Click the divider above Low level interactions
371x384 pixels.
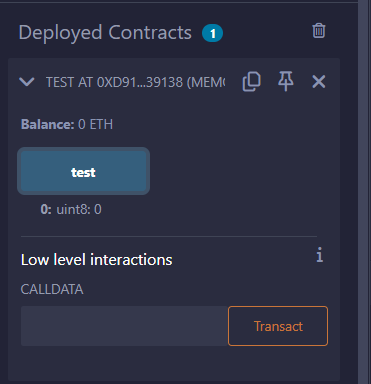coord(169,236)
